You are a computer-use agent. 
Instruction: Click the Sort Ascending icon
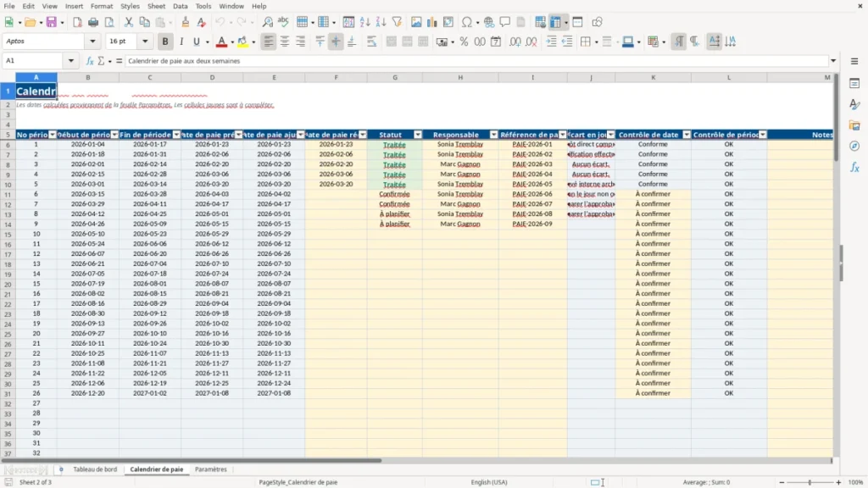(364, 22)
